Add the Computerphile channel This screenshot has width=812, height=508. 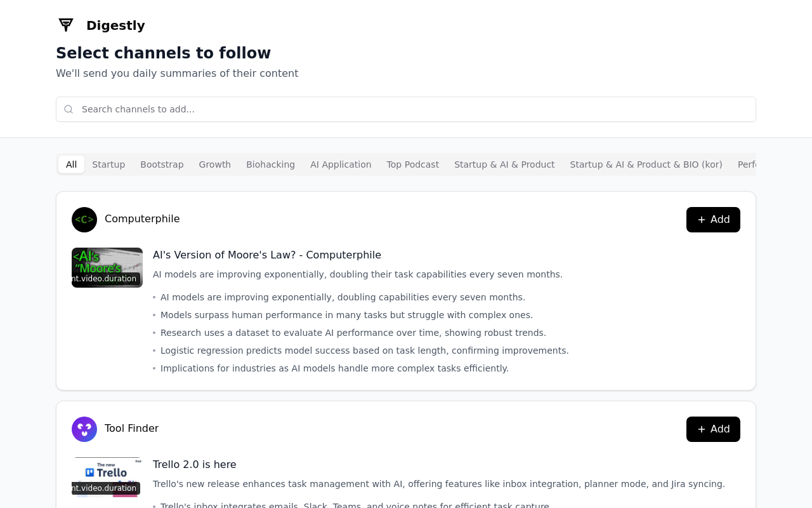(713, 220)
